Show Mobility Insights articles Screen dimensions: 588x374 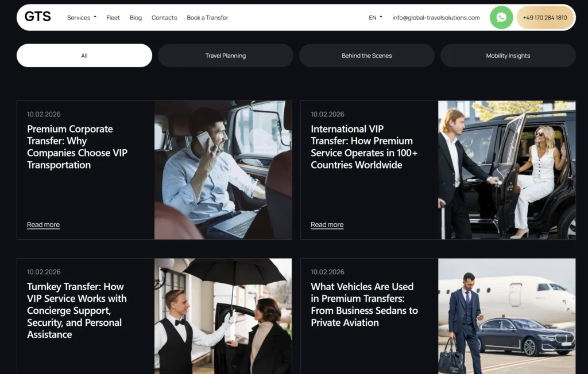click(x=508, y=56)
